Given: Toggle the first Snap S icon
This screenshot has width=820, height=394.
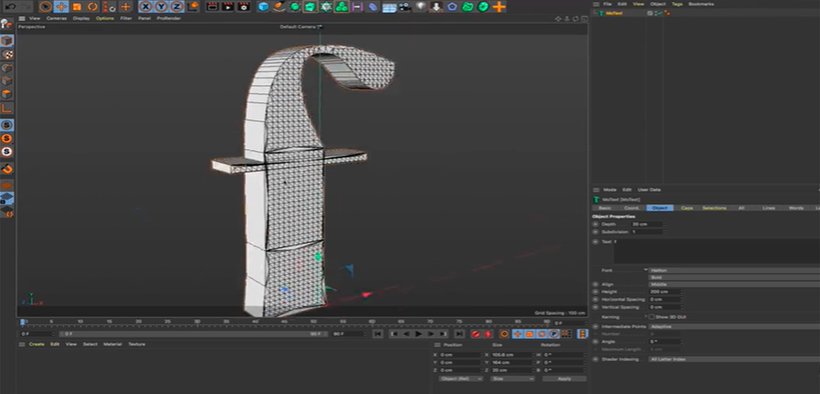Looking at the screenshot, I should 7,125.
